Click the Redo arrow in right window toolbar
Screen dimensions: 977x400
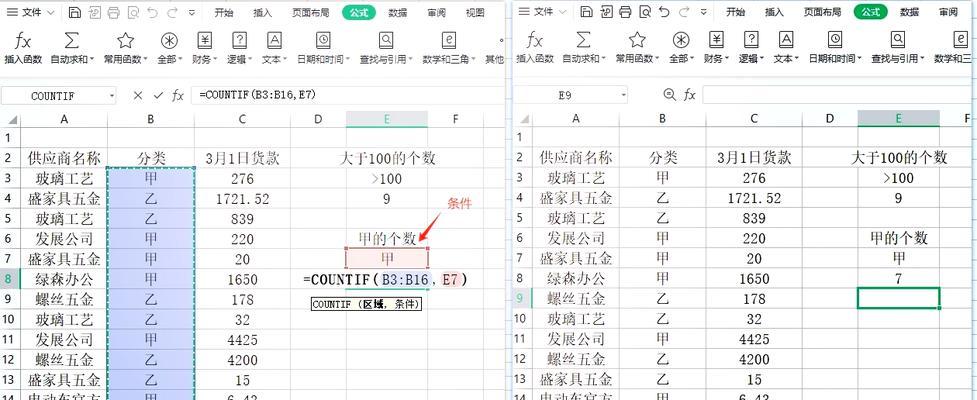coord(684,12)
